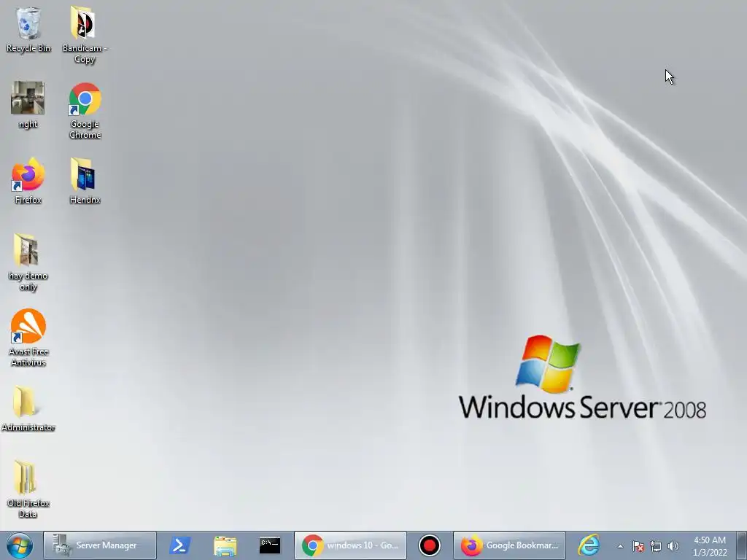This screenshot has height=560, width=747.
Task: Select the Avast Free Antivirus shortcut
Action: pyautogui.click(x=28, y=338)
